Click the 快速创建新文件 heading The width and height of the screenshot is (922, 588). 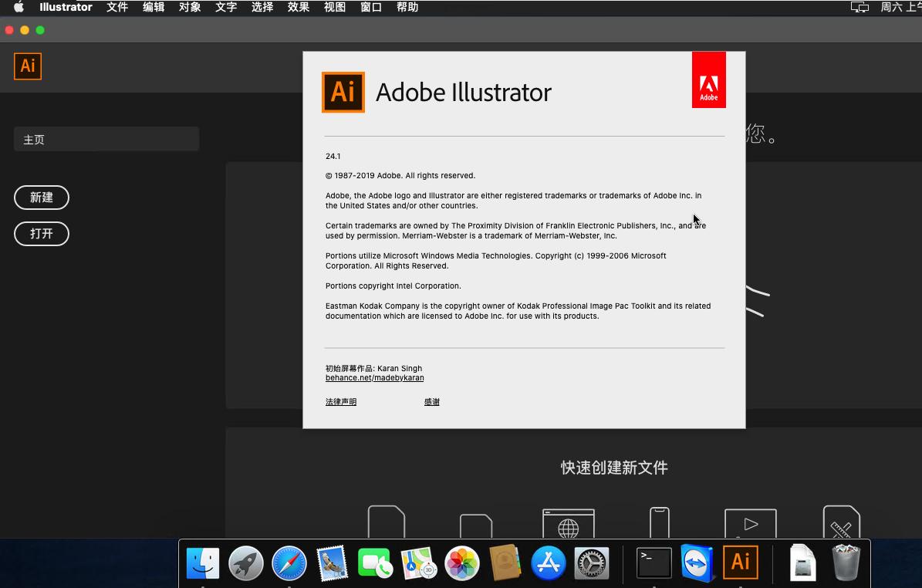614,468
